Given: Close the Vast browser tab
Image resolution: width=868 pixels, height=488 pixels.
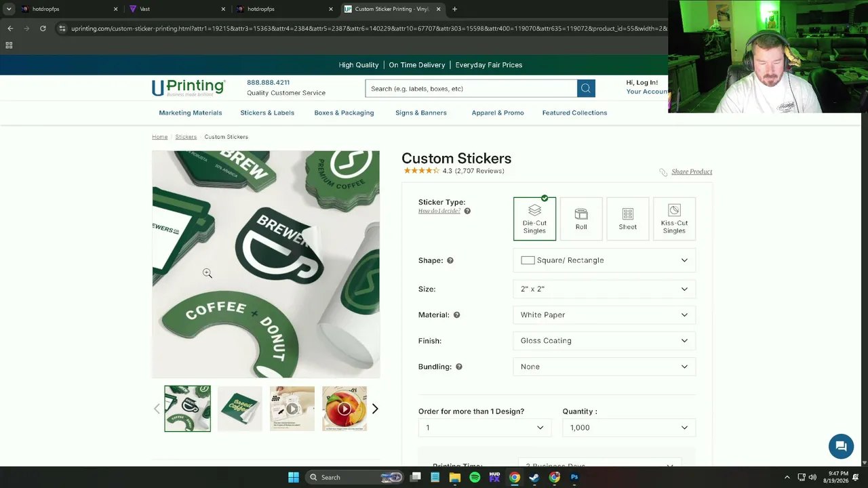Looking at the screenshot, I should [223, 9].
